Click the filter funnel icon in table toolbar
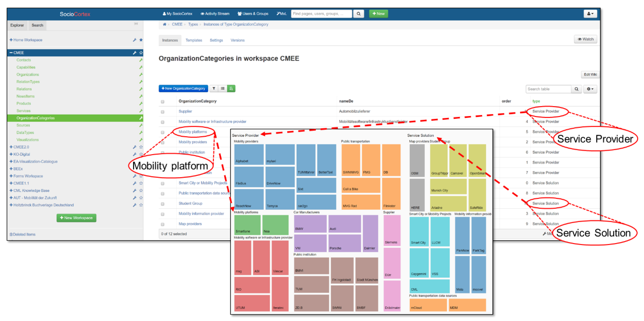644x321 pixels. (214, 88)
